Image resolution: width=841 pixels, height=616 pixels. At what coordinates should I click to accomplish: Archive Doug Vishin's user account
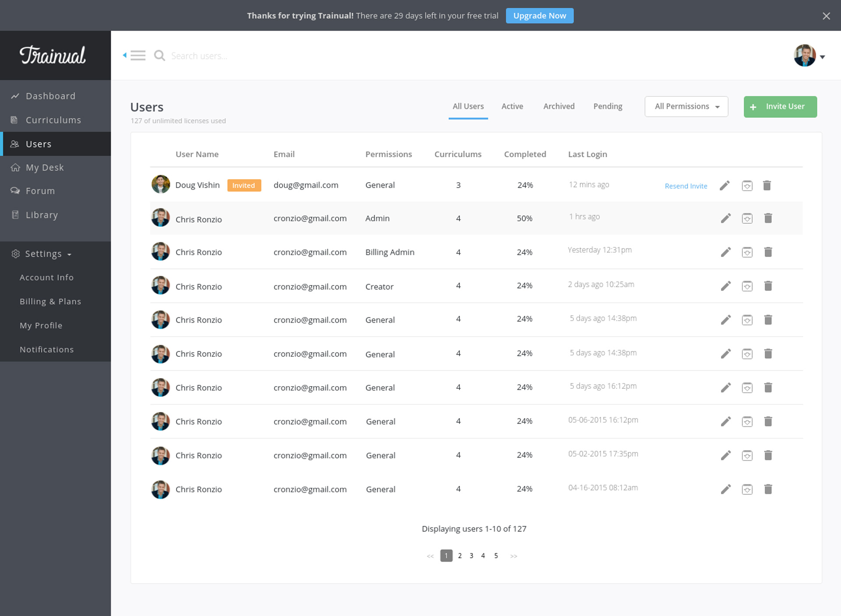[x=747, y=186]
